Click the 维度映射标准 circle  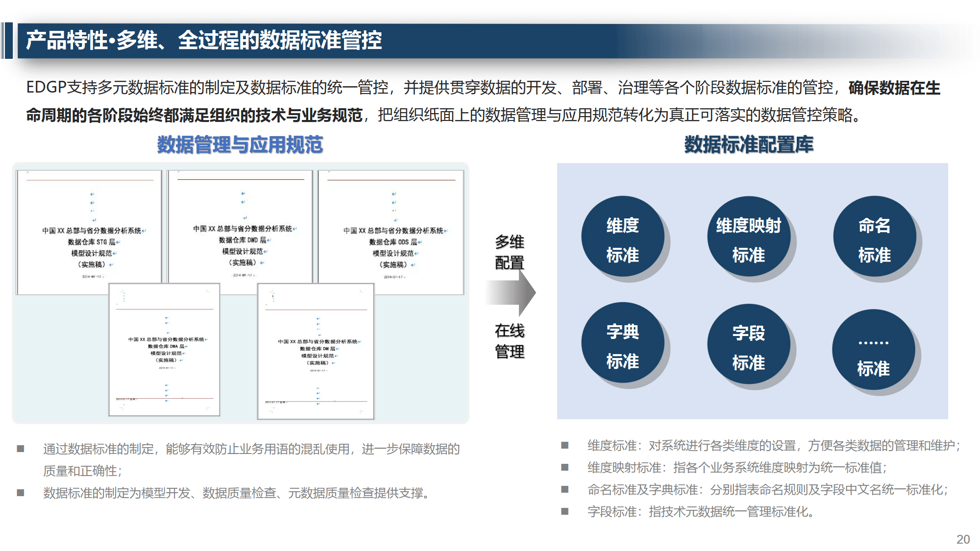(748, 237)
